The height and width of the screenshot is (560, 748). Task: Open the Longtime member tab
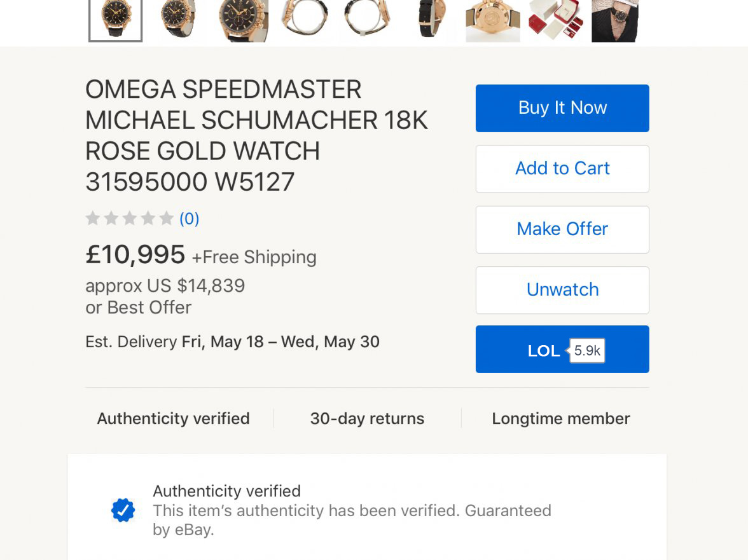pyautogui.click(x=560, y=418)
